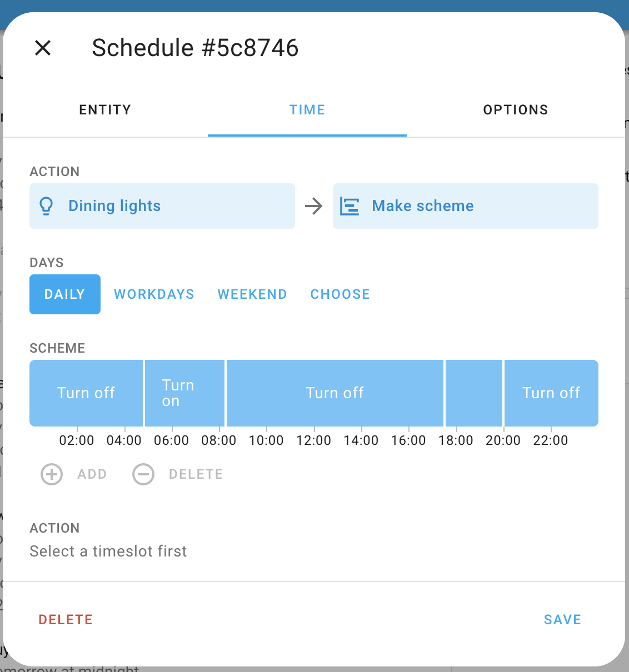Open the Dining lights entity selector

click(162, 205)
